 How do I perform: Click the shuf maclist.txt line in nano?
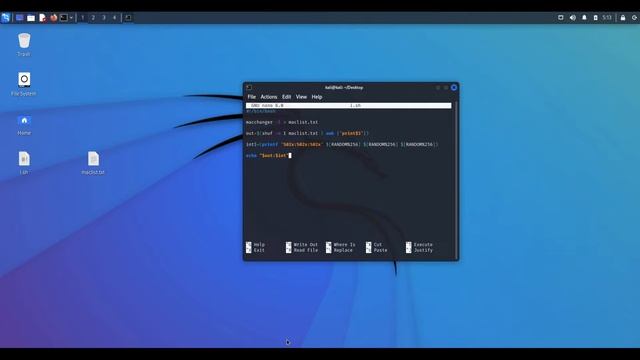[x=307, y=133]
